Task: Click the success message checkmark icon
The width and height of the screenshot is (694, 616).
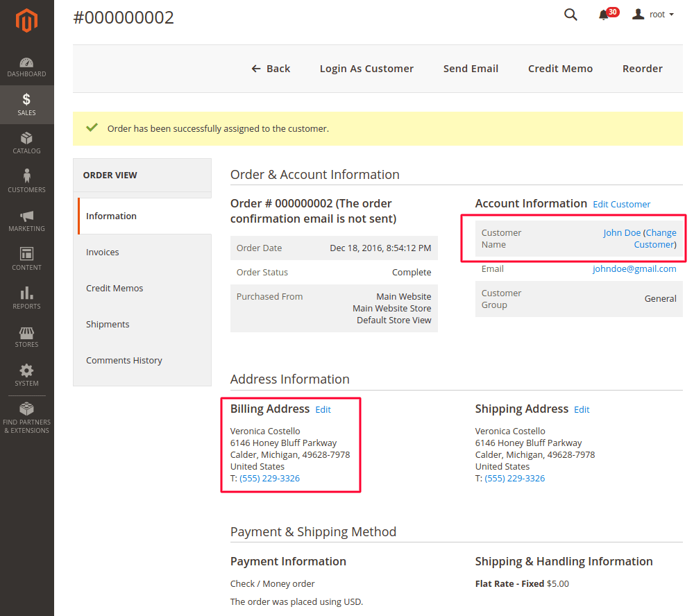Action: click(92, 128)
